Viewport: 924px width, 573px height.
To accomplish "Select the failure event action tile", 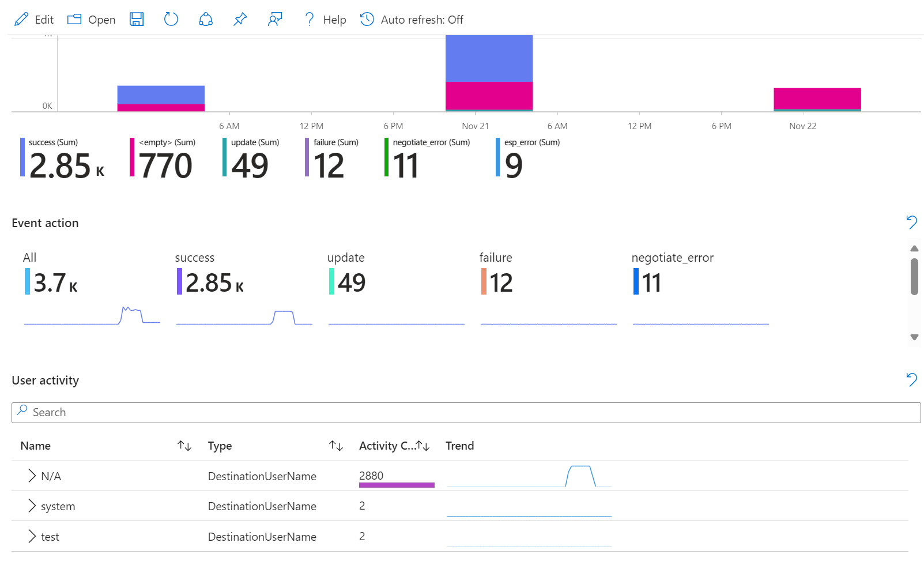I will point(548,288).
